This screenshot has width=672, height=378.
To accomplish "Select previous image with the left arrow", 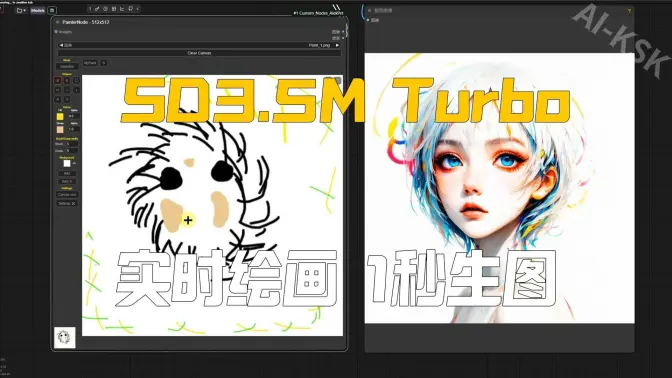I will pyautogui.click(x=61, y=45).
